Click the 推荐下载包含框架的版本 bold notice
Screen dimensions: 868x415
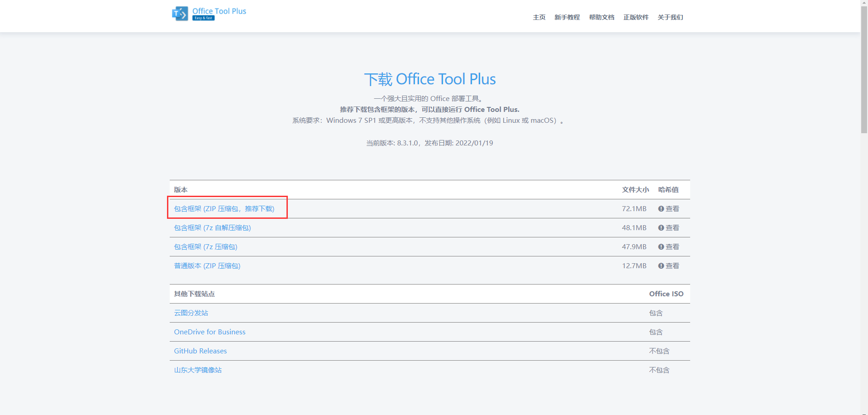pos(429,110)
